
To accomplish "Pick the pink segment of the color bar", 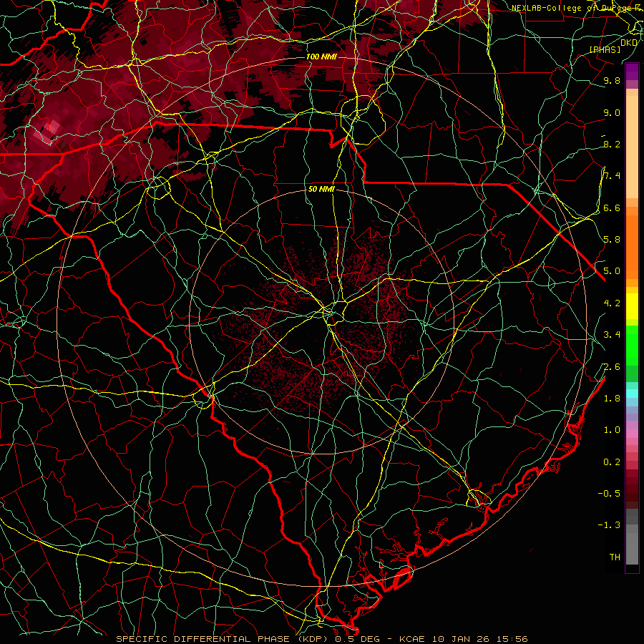I will tap(632, 434).
